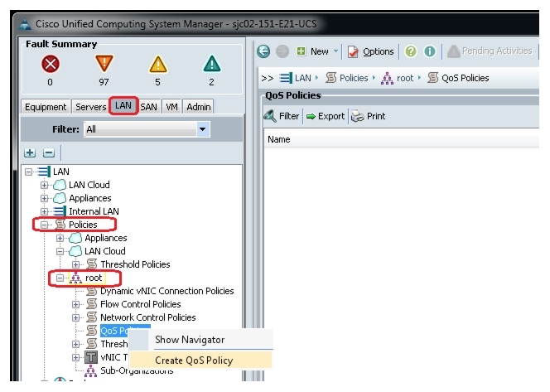Screen dimensions: 550x392
Task: Expand the LAN Cloud tree node
Action: [44, 185]
